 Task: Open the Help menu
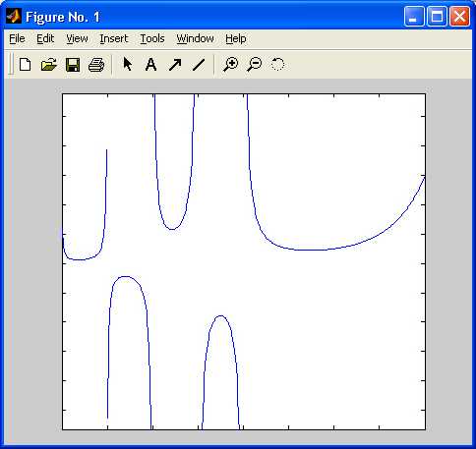click(236, 38)
